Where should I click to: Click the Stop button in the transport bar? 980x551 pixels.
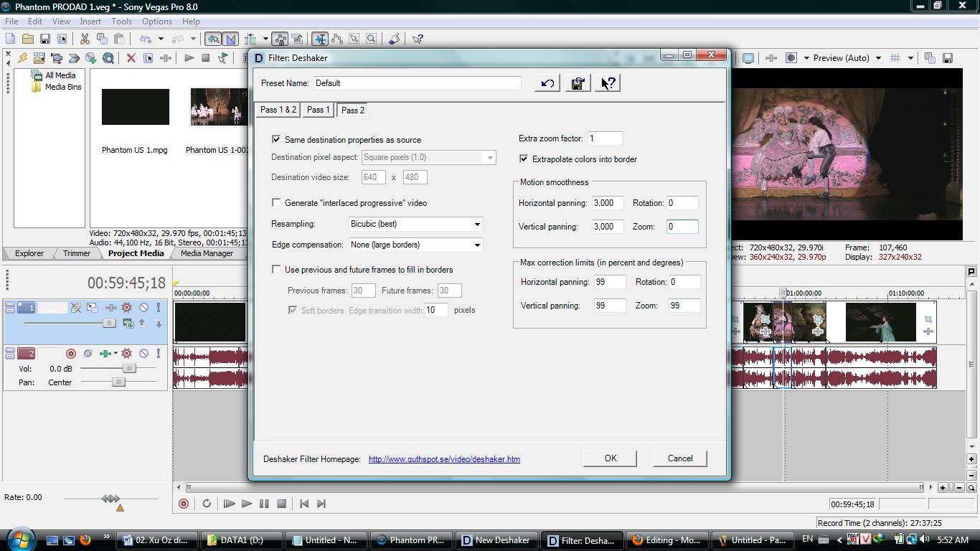pos(282,504)
